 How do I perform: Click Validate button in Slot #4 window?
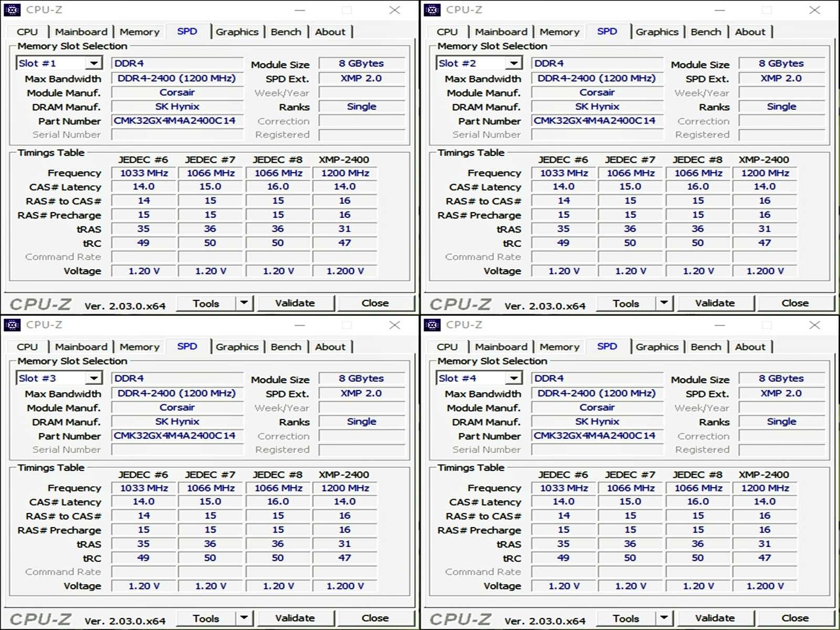coord(715,618)
